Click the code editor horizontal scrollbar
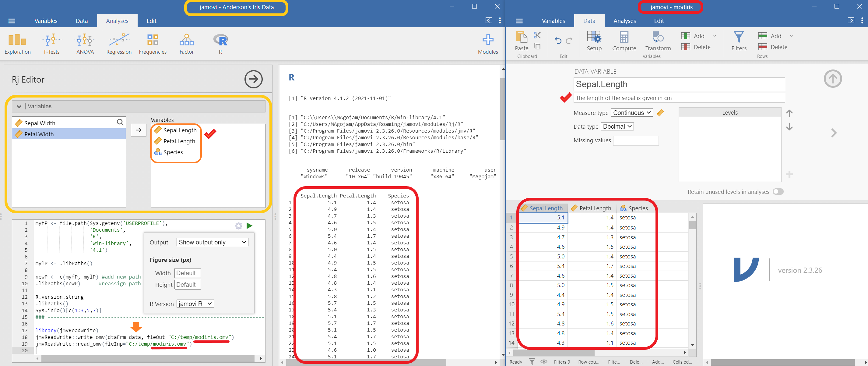The width and height of the screenshot is (868, 366). (x=148, y=358)
